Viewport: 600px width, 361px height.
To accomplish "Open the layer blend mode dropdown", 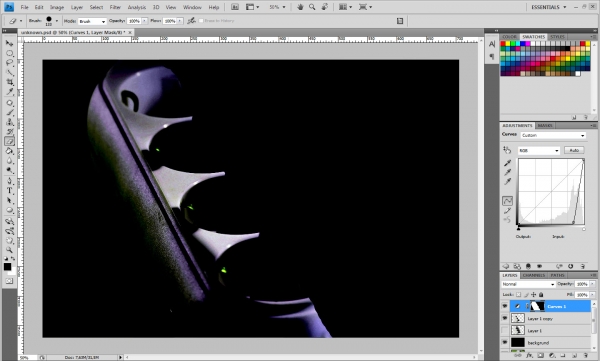I will (528, 284).
